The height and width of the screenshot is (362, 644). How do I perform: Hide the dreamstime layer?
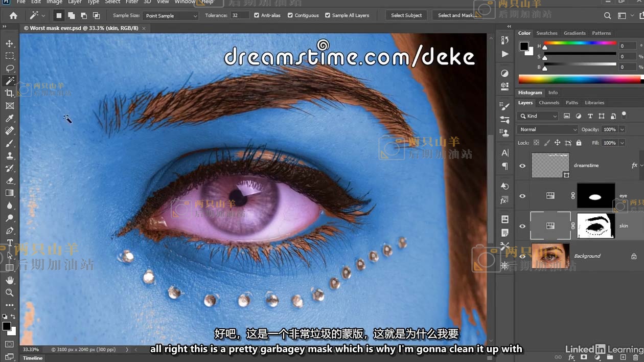[x=522, y=166]
